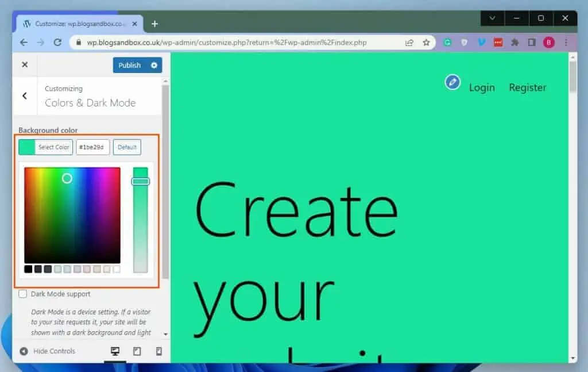Click the browser forward arrow
Screen dimensions: 588x372
(41, 43)
